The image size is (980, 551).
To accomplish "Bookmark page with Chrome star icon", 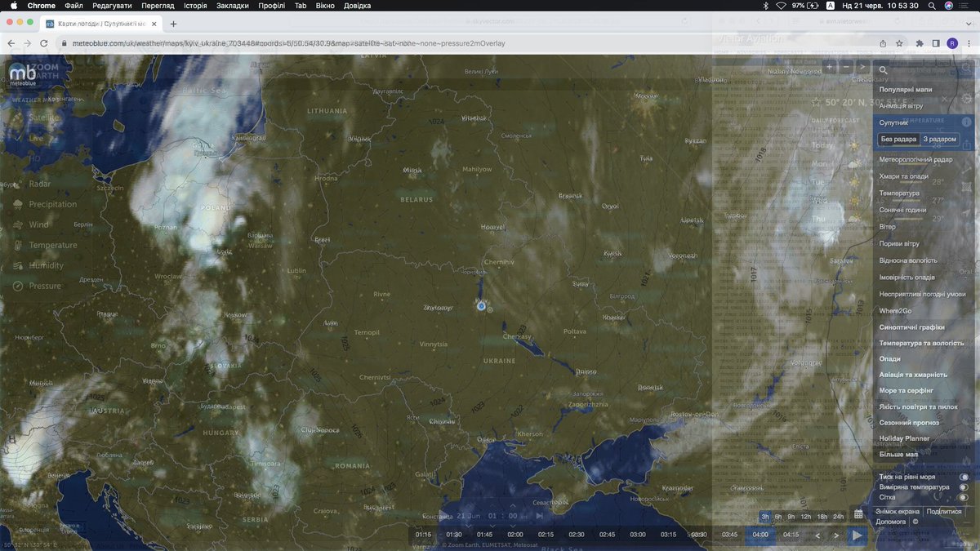I will 899,43.
